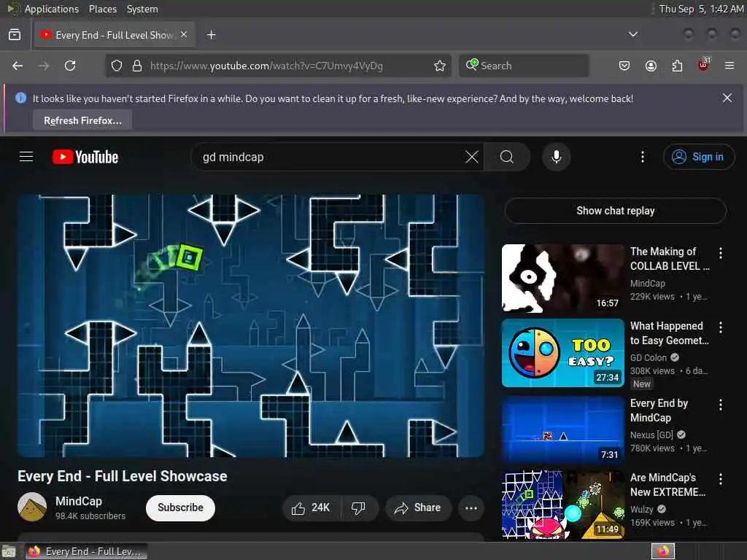Open the Applications menu

52,9
